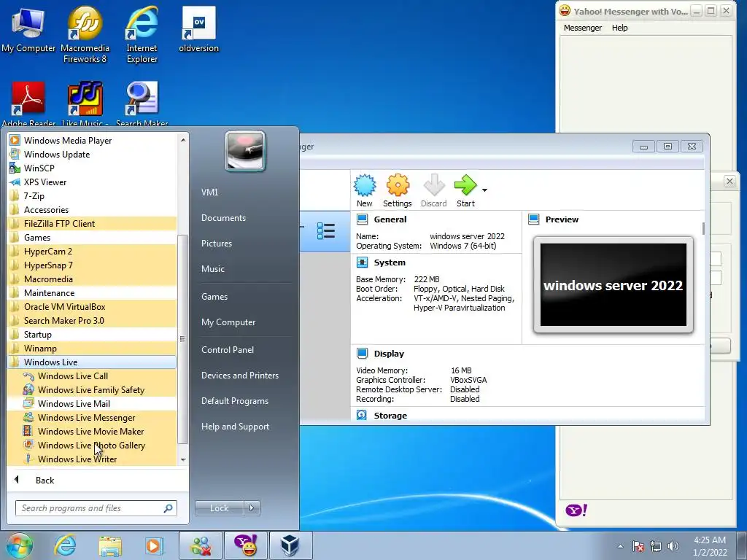Switch to VirtualBox taskbar button

tap(290, 545)
